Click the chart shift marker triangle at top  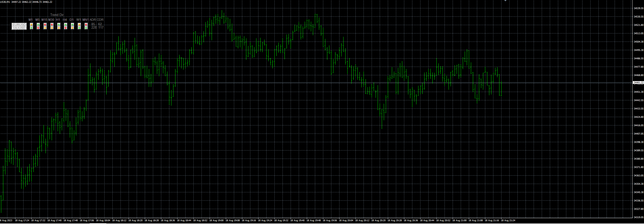[x=506, y=1]
